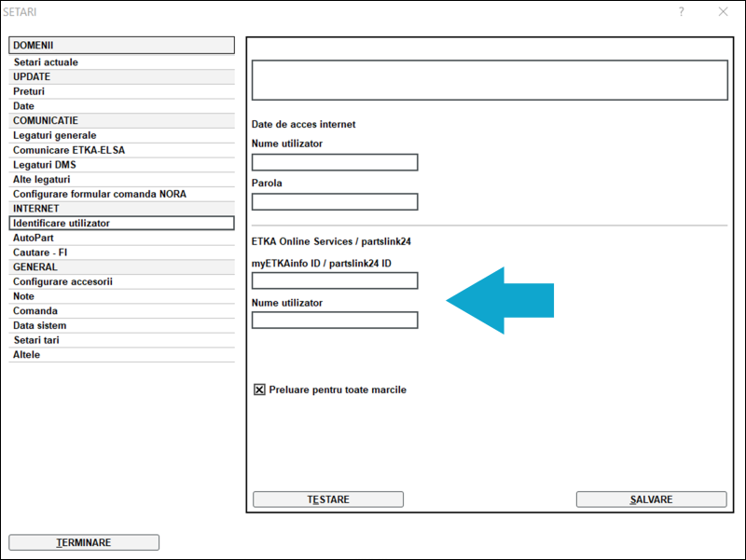Select Comunicare ETKA-ELSA item
Image resolution: width=746 pixels, height=560 pixels.
click(69, 150)
